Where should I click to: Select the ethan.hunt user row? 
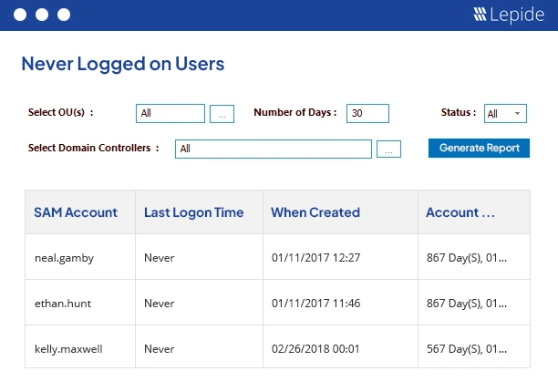tap(63, 303)
